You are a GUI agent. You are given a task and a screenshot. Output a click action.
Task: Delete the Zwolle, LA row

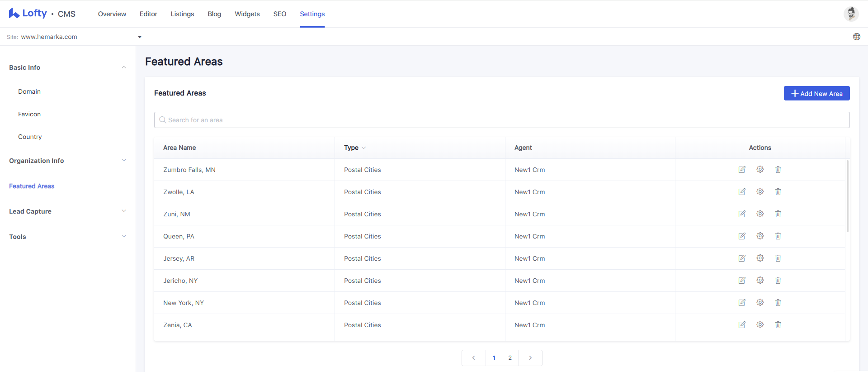tap(778, 191)
